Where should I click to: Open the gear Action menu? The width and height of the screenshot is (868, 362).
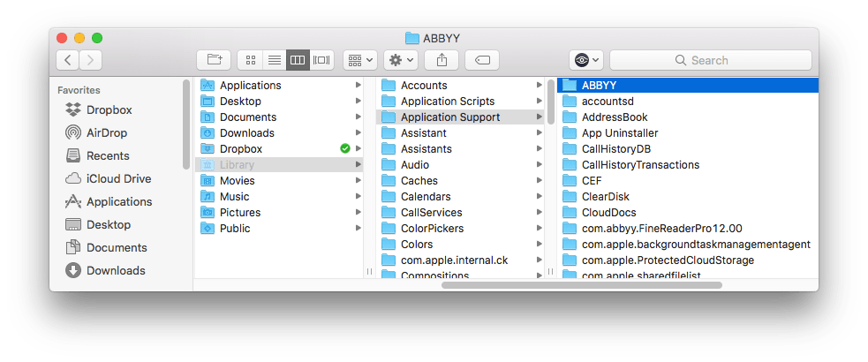[401, 60]
